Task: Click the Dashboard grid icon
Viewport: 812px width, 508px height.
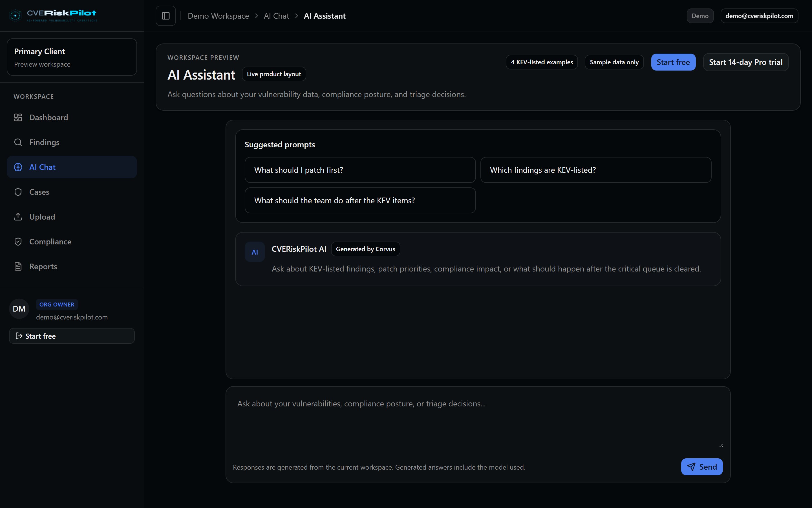Action: pyautogui.click(x=18, y=117)
